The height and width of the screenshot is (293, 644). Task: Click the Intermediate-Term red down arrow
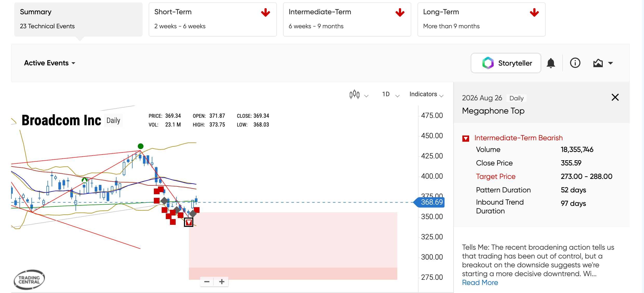point(400,12)
